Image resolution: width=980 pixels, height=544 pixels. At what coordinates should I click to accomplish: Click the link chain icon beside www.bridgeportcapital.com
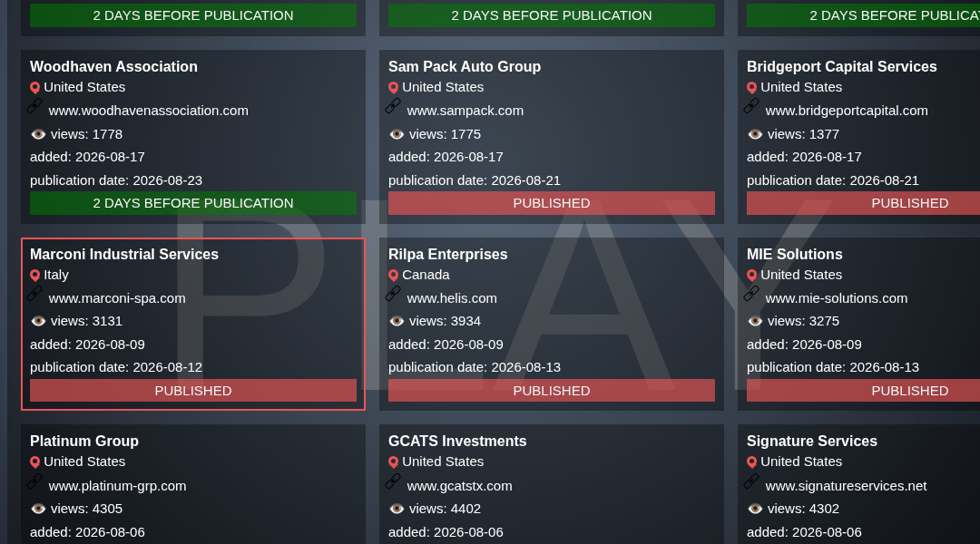click(x=751, y=106)
